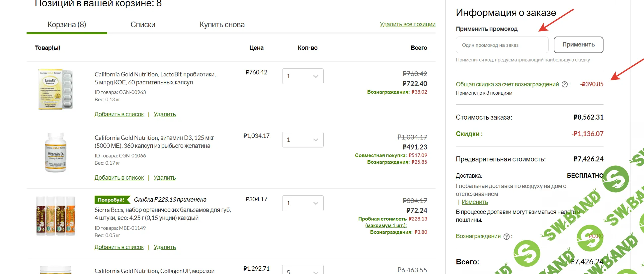Remove Sierra Bees lip balms via Удалить
This screenshot has width=644, height=274.
point(165,247)
